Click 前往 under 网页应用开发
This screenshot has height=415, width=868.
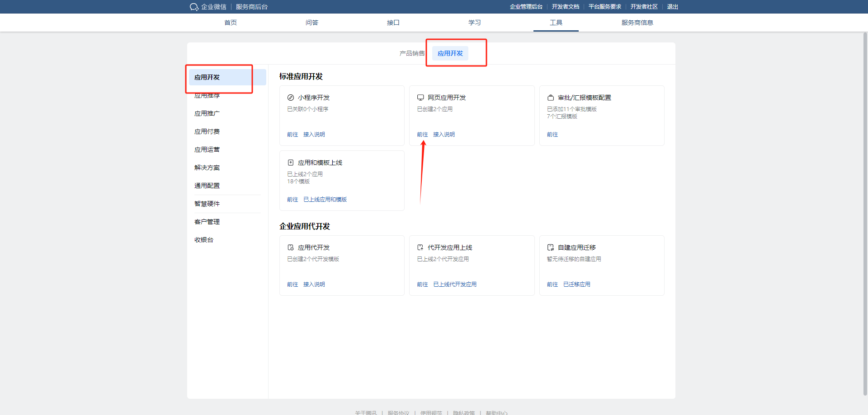[422, 135]
